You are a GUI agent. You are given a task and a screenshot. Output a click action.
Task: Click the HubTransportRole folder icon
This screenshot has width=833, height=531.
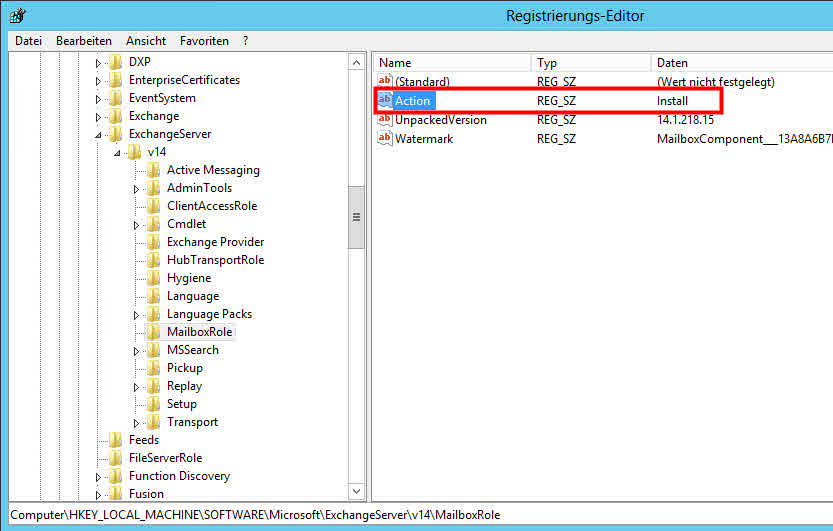click(154, 260)
